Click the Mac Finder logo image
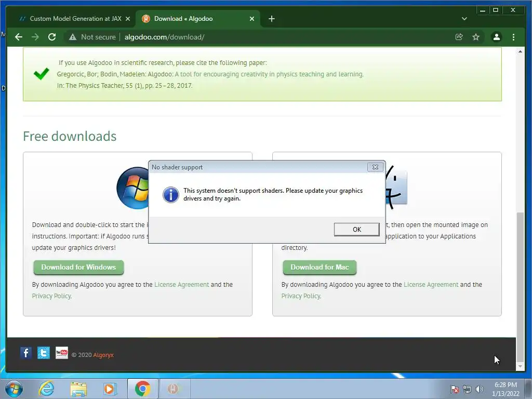The width and height of the screenshot is (532, 399). tap(396, 188)
